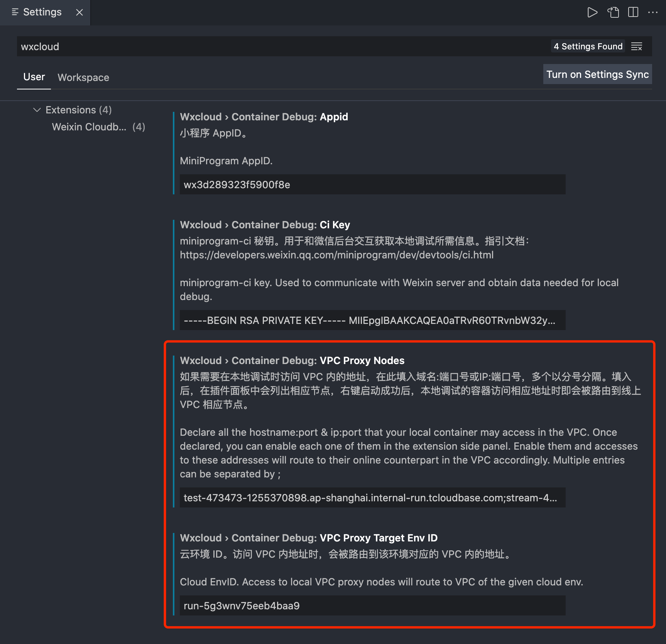The height and width of the screenshot is (644, 666).
Task: Click the Ci Key RSA private key field
Action: pyautogui.click(x=372, y=320)
